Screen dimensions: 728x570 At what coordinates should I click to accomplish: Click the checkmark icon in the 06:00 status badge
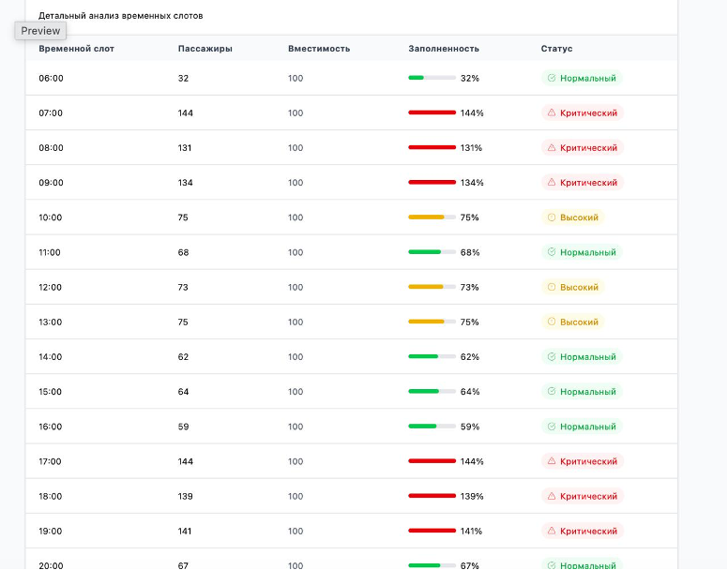pos(552,79)
